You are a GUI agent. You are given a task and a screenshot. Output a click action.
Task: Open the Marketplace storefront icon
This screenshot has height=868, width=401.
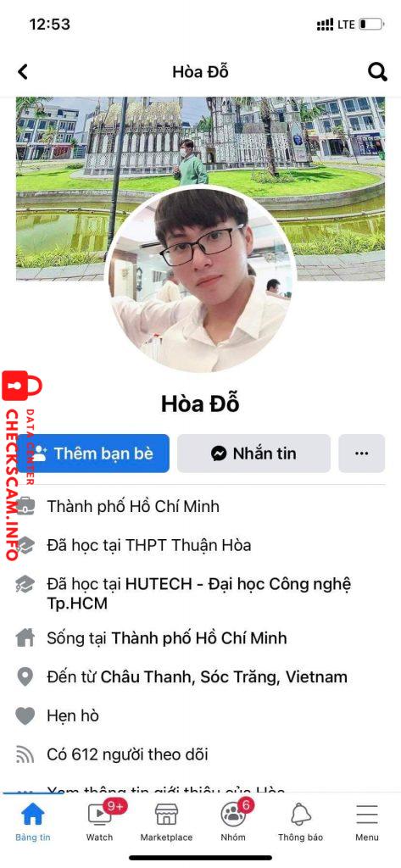pos(166,814)
